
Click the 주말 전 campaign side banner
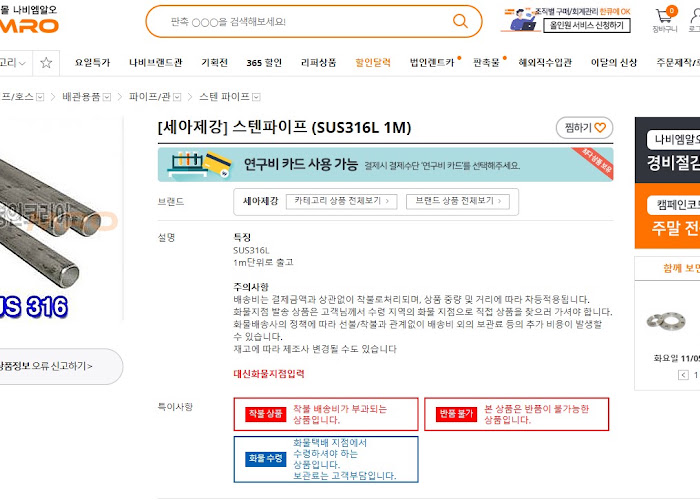coord(667,216)
